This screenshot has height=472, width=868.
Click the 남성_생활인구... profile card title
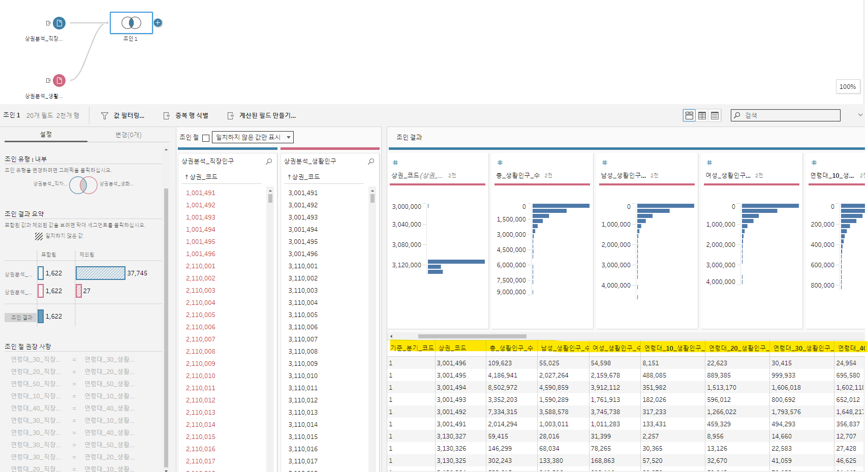[x=624, y=175]
